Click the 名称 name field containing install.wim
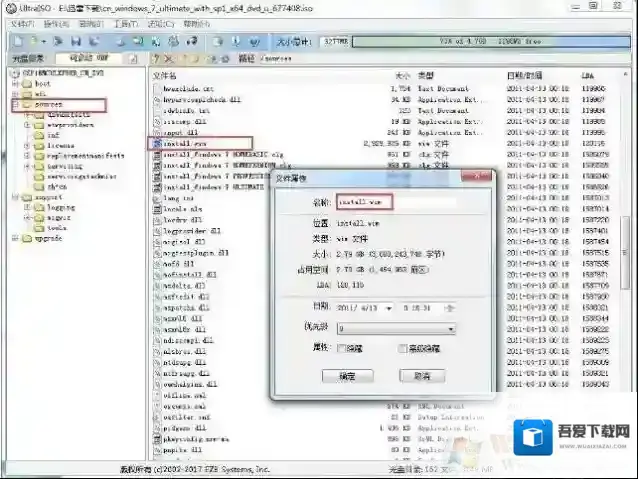This screenshot has height=479, width=638. point(395,201)
